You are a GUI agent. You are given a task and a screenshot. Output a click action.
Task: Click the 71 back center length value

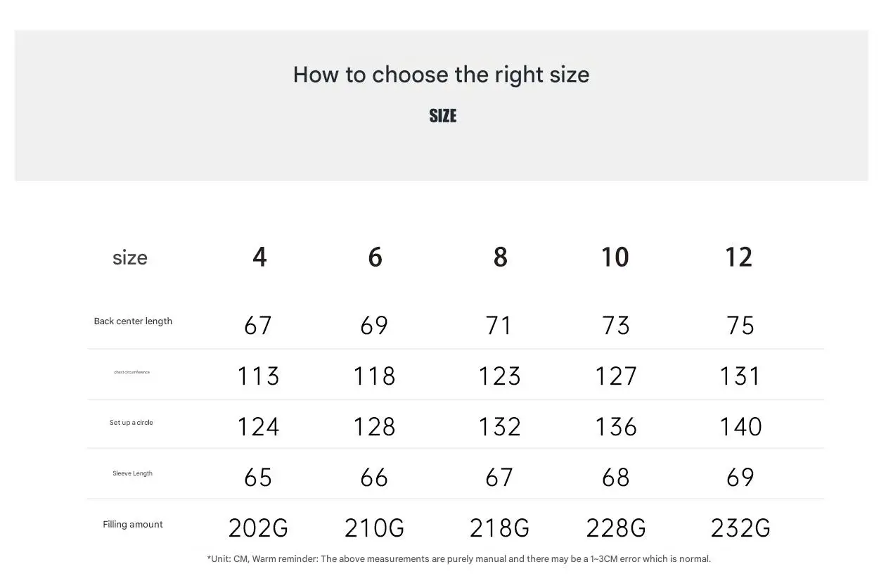(x=499, y=326)
